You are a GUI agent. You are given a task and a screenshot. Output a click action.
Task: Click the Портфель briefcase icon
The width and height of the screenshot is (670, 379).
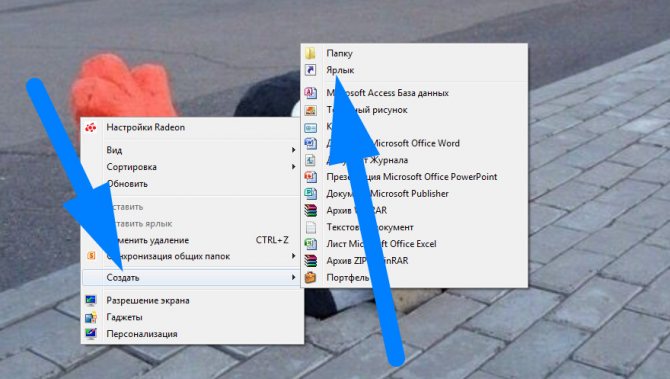(x=310, y=277)
